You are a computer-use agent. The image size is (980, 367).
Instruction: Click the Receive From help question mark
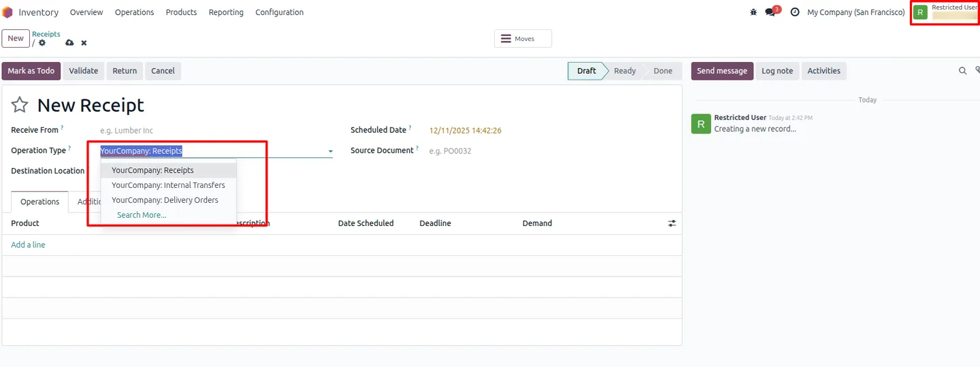coord(62,127)
